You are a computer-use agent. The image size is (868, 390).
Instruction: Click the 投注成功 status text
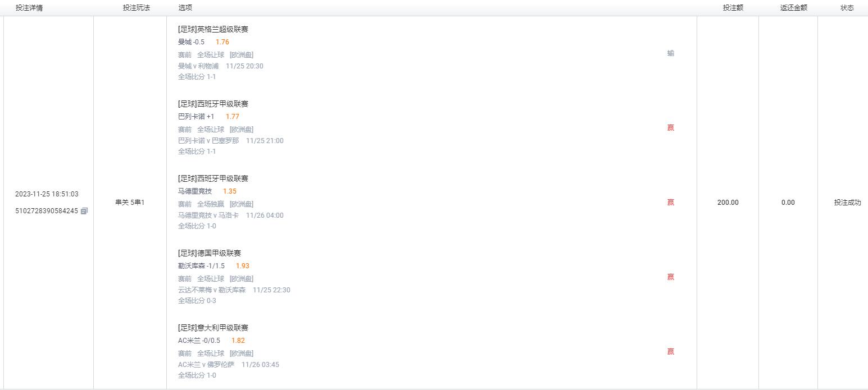[x=847, y=203]
